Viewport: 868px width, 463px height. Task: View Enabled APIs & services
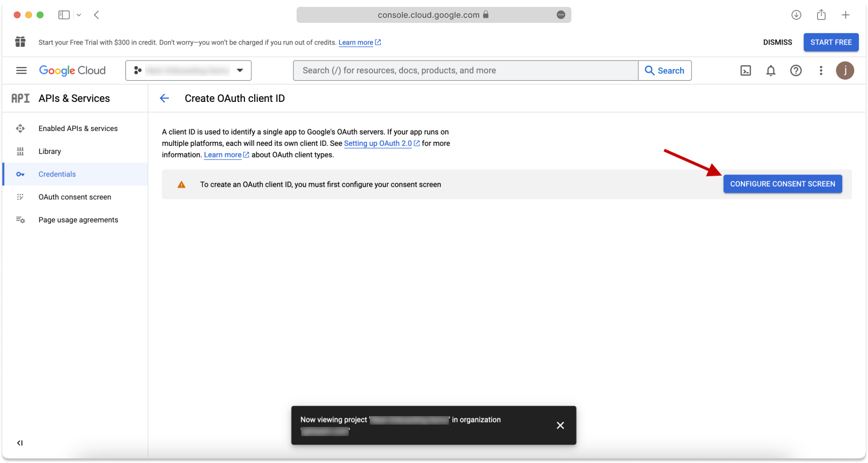coord(77,128)
